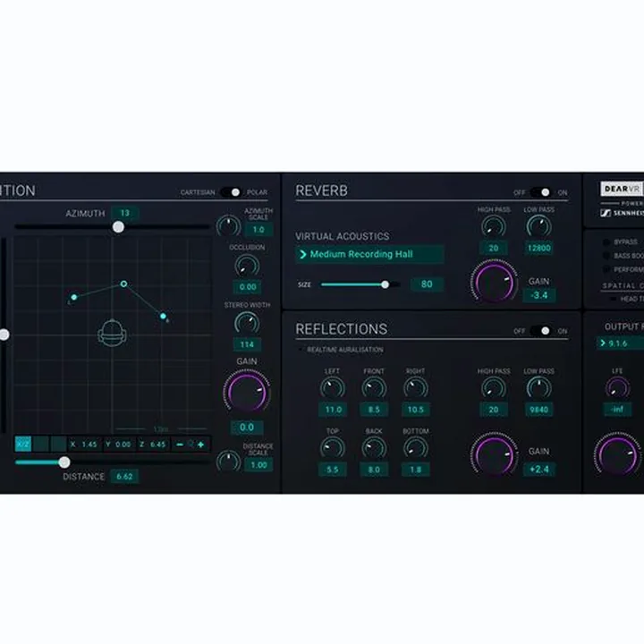Click the right channel source point in grid
This screenshot has width=644, height=644.
click(x=163, y=316)
